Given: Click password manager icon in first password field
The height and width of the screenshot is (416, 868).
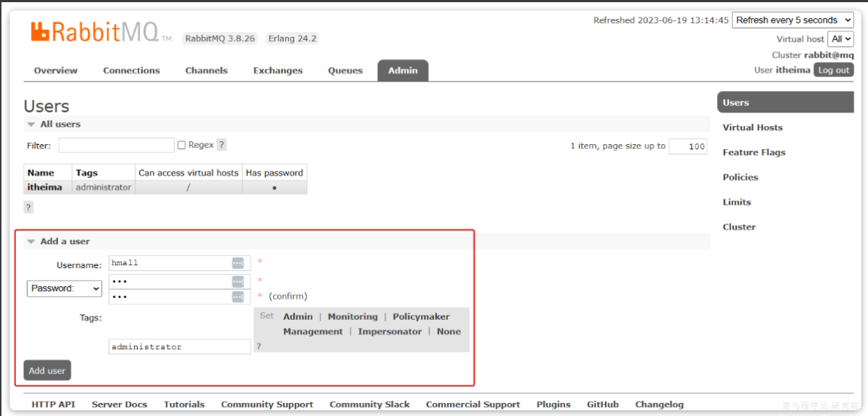Looking at the screenshot, I should tap(237, 281).
